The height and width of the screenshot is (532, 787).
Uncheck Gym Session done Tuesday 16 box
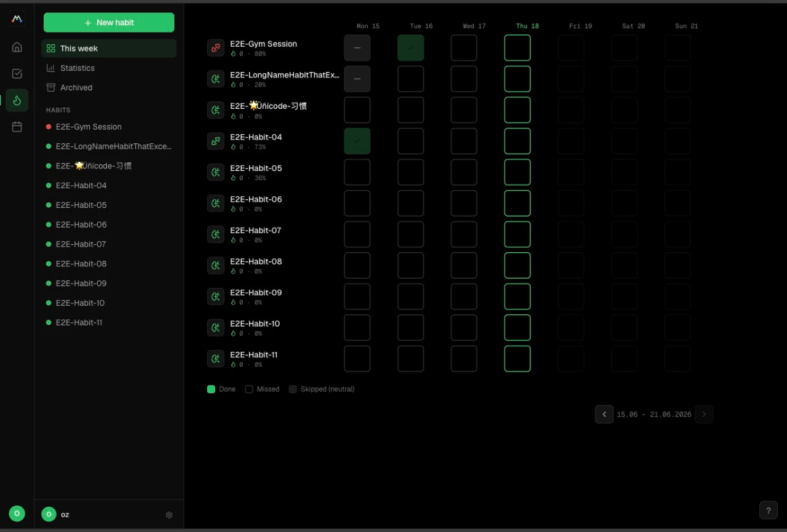coord(411,48)
